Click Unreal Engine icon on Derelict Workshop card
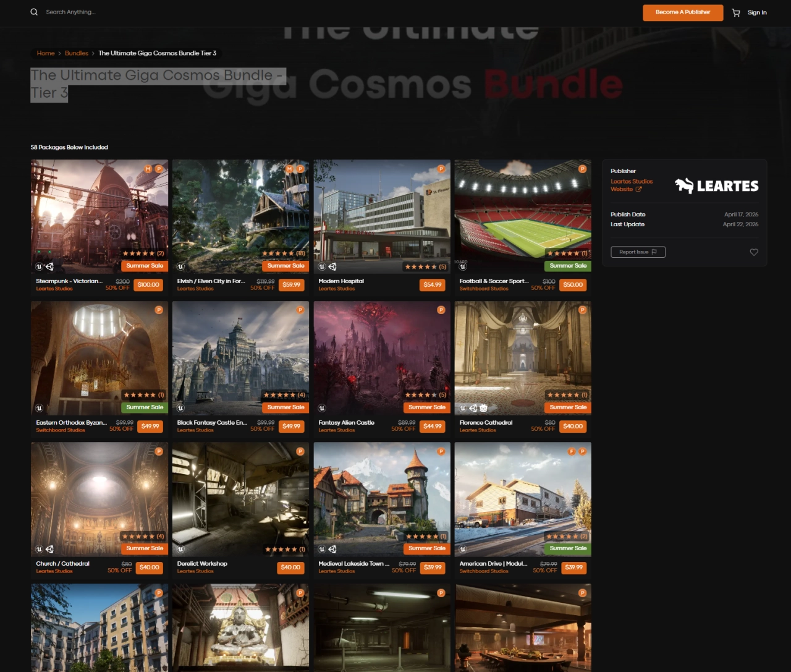The height and width of the screenshot is (672, 791). pyautogui.click(x=180, y=549)
